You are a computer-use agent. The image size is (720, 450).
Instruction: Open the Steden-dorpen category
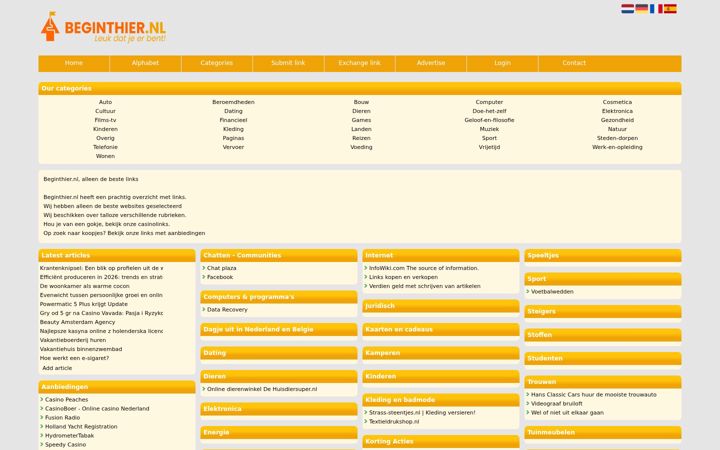(x=617, y=138)
